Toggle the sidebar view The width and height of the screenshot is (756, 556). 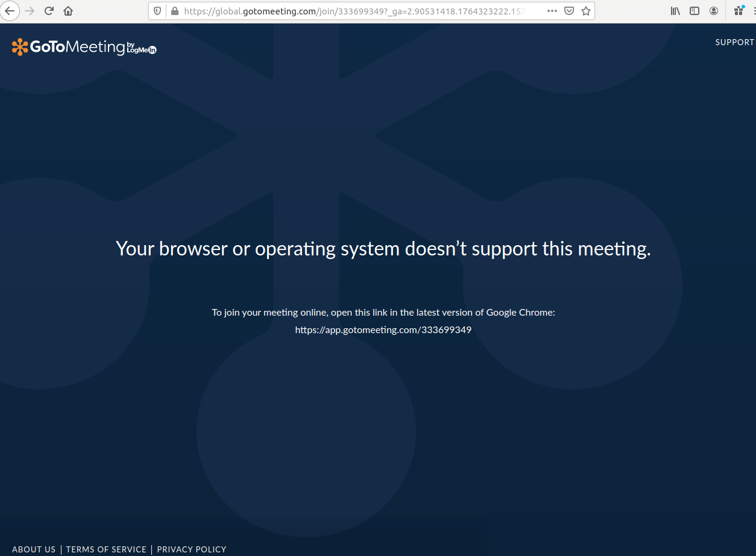(x=695, y=11)
